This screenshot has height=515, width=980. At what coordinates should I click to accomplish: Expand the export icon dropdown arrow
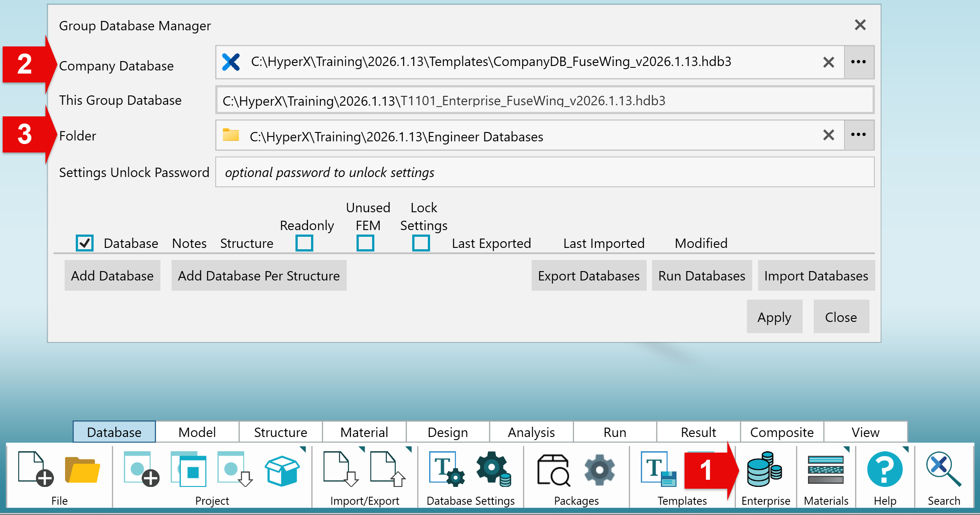point(409,449)
